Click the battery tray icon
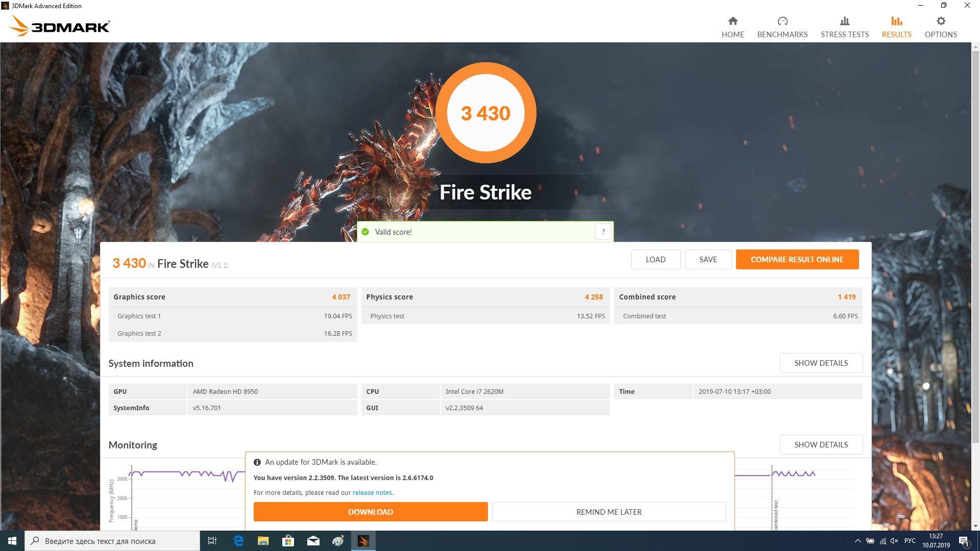The width and height of the screenshot is (980, 551). [x=870, y=541]
